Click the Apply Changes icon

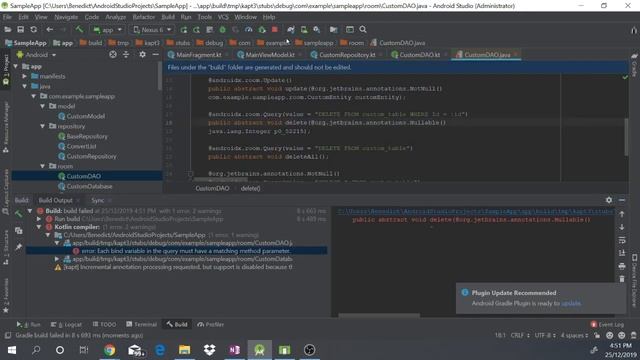pos(196,29)
